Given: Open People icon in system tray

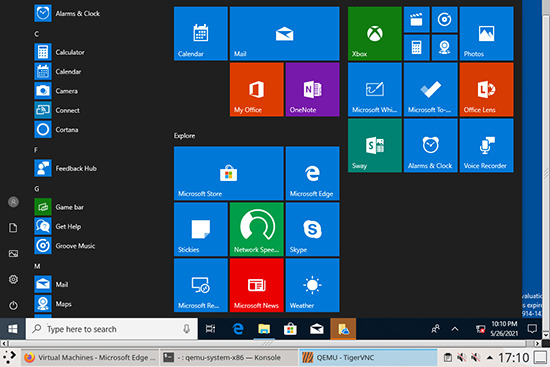Looking at the screenshot, I should click(435, 329).
